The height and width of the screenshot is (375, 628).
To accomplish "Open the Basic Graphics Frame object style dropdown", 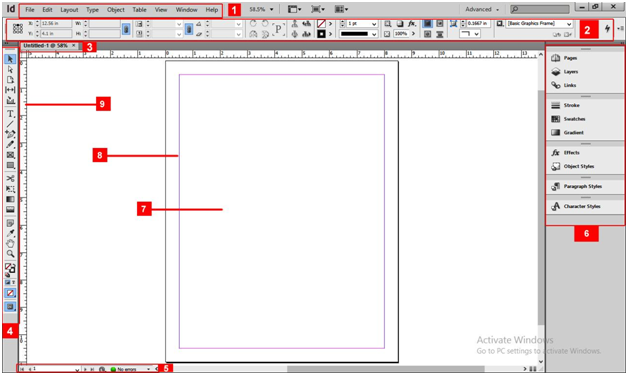I will tap(569, 24).
